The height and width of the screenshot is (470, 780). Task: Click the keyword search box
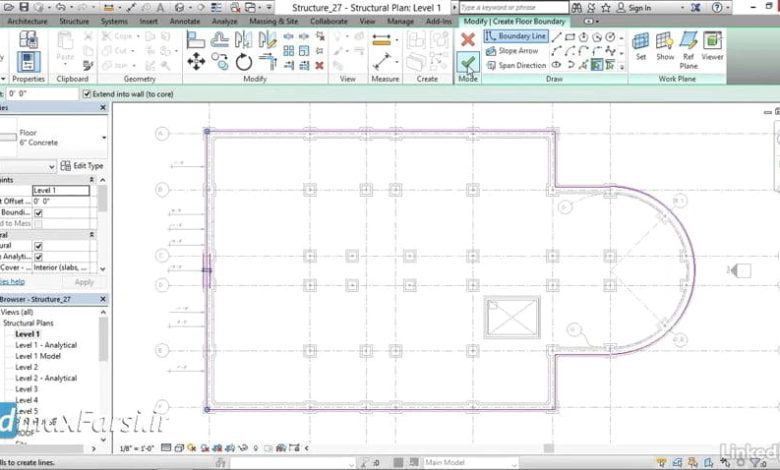[513, 7]
